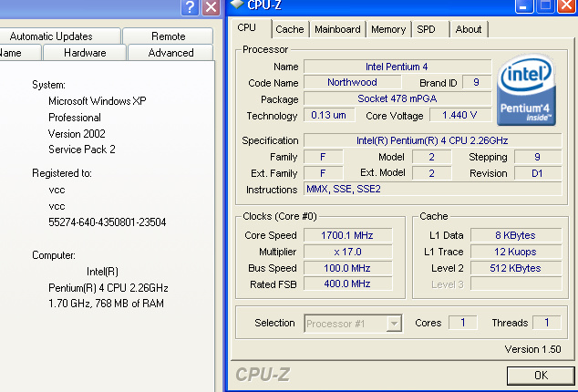Viewport: 578px width, 392px height.
Task: Open the About tab in CPU-Z
Action: 469,29
